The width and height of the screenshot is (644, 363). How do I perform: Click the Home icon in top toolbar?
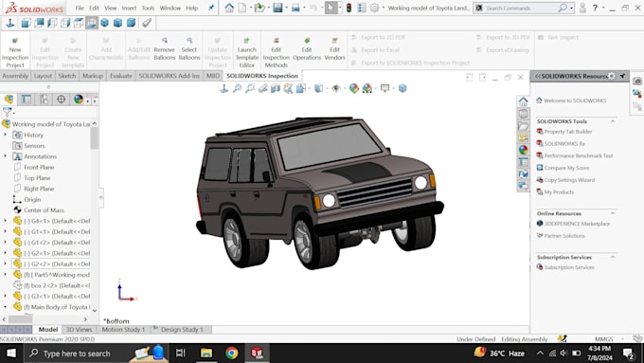coord(229,8)
